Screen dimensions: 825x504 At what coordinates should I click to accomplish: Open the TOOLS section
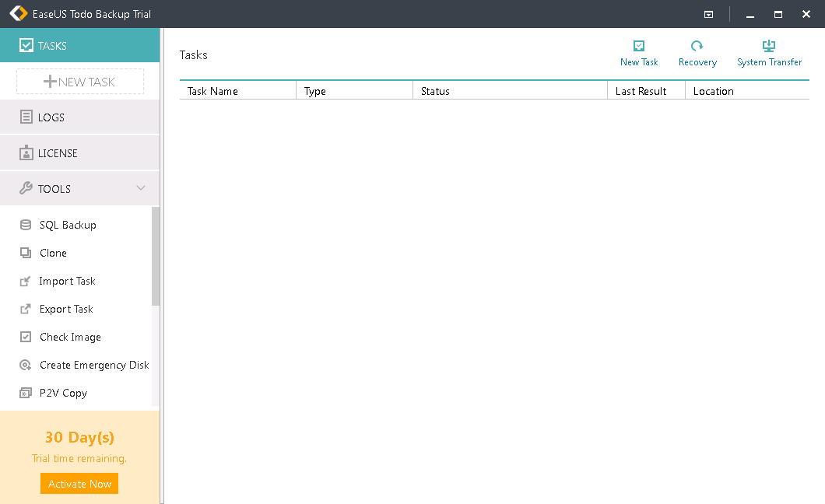[80, 189]
